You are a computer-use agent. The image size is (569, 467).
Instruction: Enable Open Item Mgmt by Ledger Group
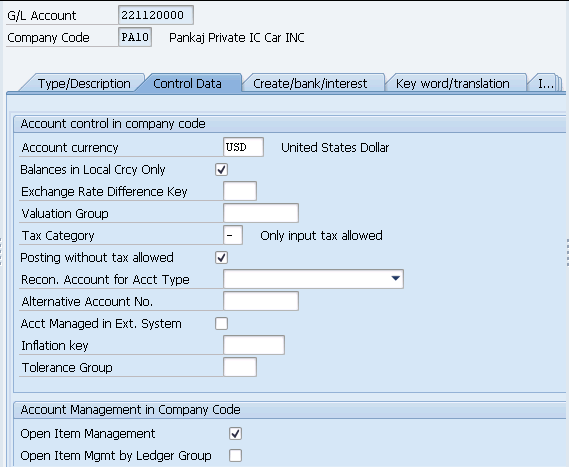pos(236,455)
